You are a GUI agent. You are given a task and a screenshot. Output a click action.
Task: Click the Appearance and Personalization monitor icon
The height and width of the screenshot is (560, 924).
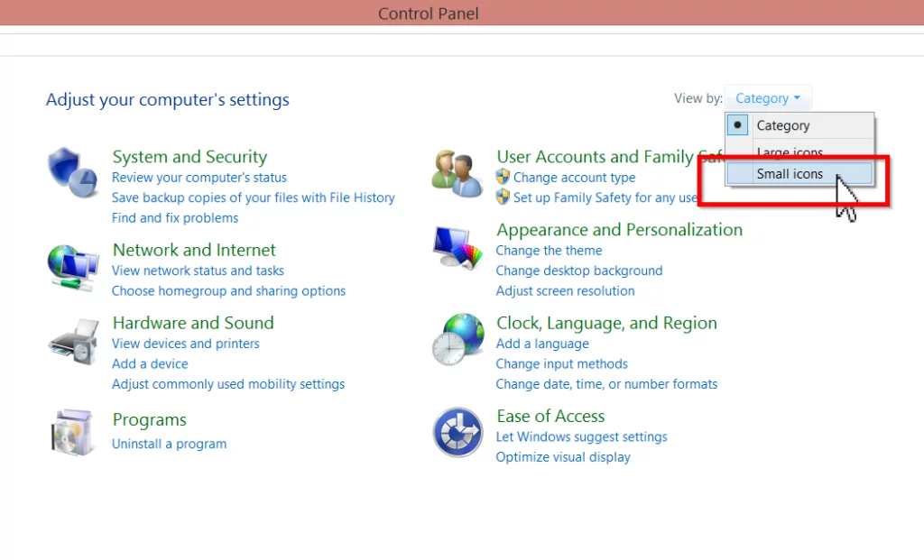(x=457, y=248)
